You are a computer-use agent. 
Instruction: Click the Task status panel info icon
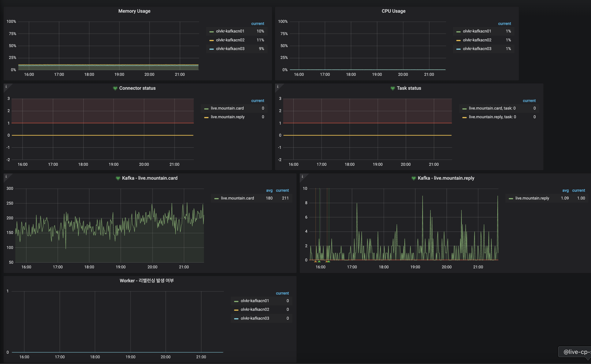pyautogui.click(x=277, y=87)
